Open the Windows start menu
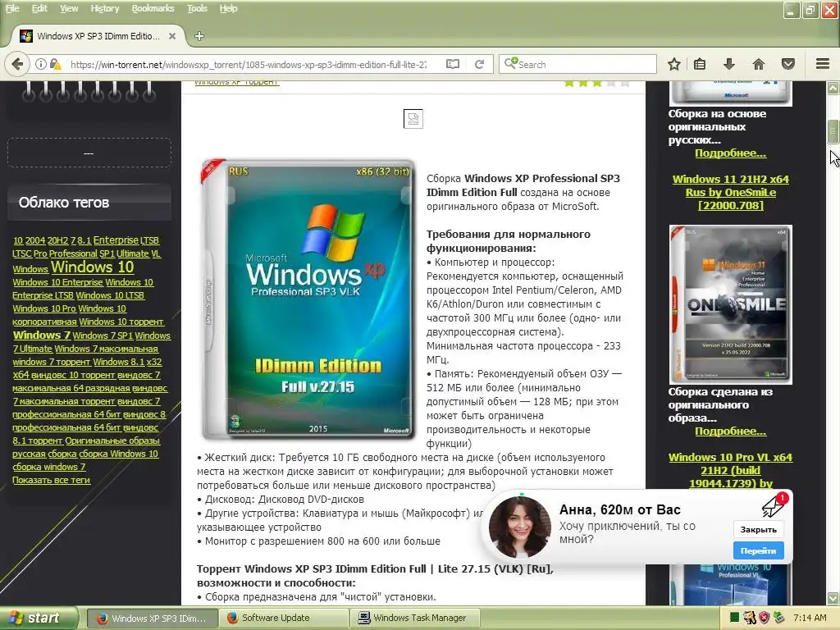Screen dimensions: 840x630 pos(39,618)
